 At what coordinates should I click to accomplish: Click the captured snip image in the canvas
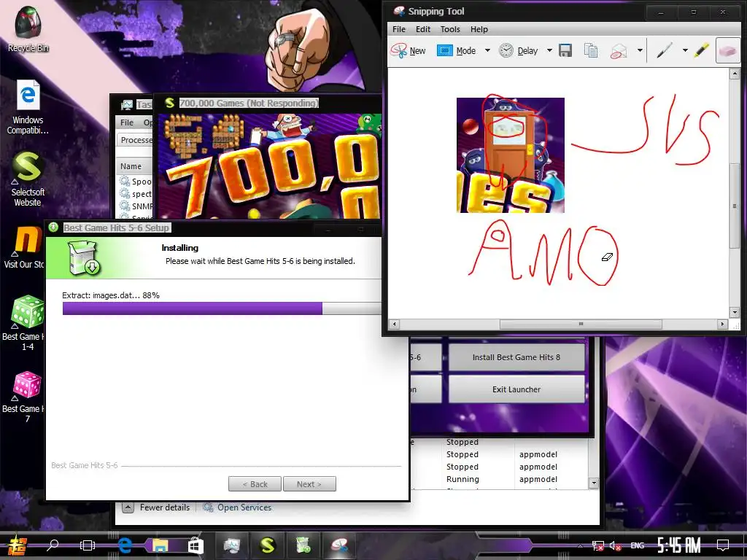coord(510,155)
